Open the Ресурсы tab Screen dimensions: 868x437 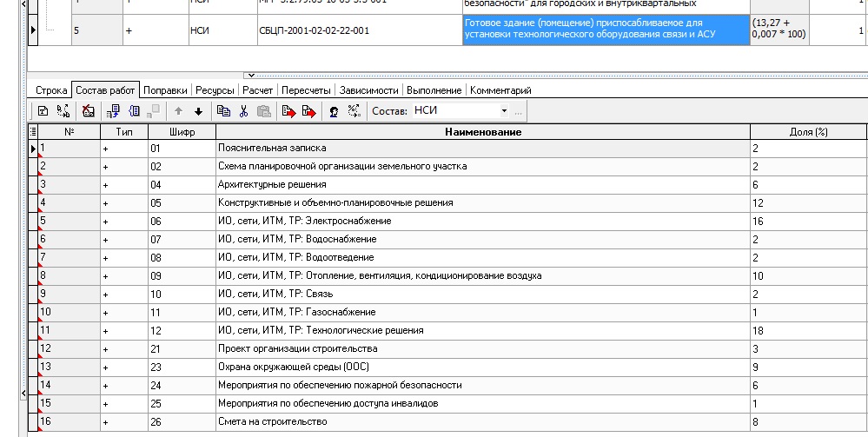[215, 90]
